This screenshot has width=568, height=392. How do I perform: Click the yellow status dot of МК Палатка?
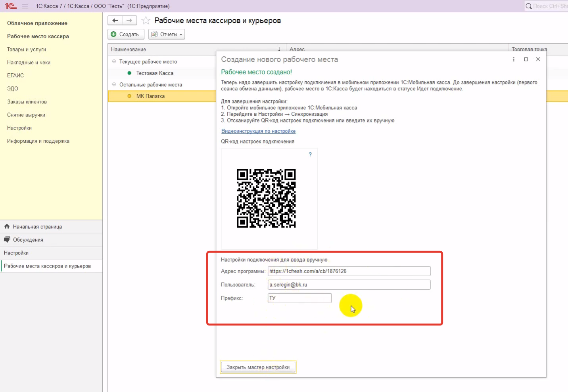pyautogui.click(x=129, y=96)
